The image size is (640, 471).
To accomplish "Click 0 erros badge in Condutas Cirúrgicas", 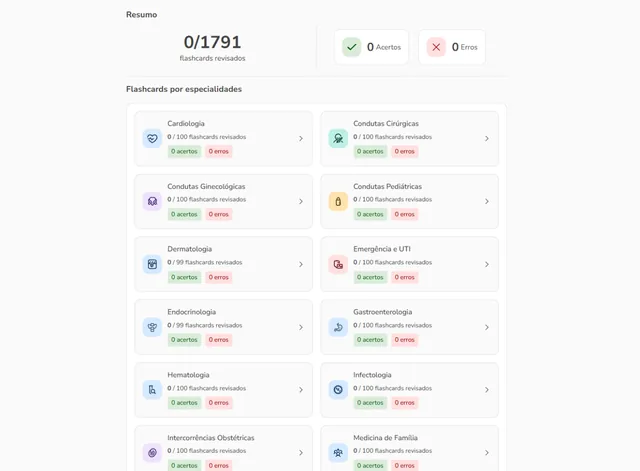I will point(404,151).
